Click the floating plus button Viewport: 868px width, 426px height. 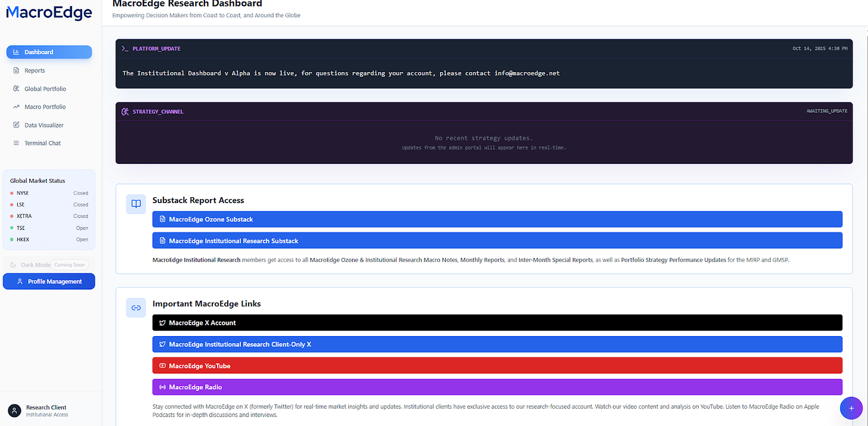(x=851, y=409)
